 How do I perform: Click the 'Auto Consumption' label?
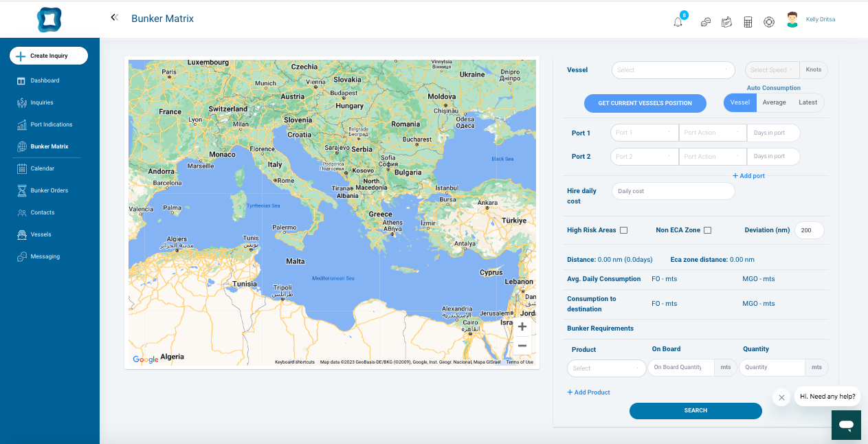pyautogui.click(x=774, y=88)
